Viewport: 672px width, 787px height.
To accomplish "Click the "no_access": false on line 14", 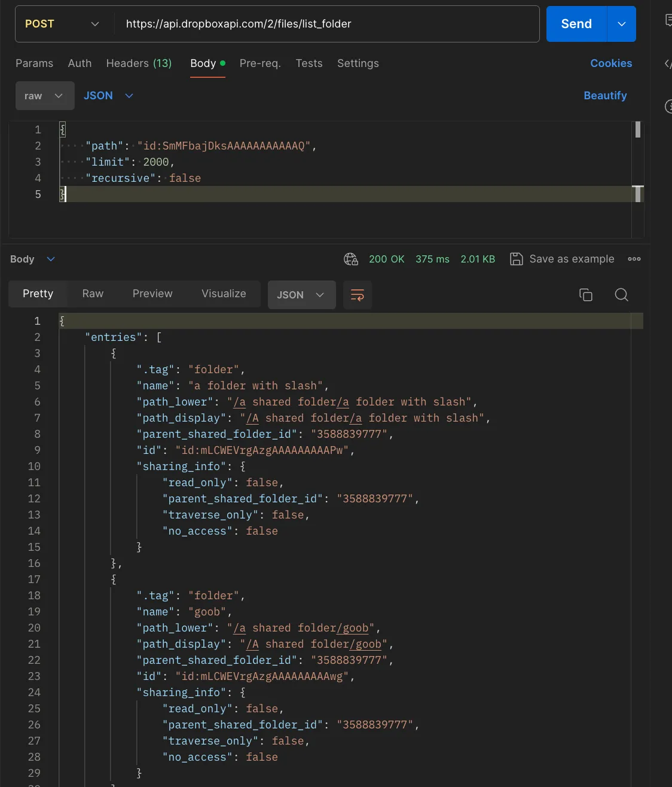I will click(x=220, y=531).
